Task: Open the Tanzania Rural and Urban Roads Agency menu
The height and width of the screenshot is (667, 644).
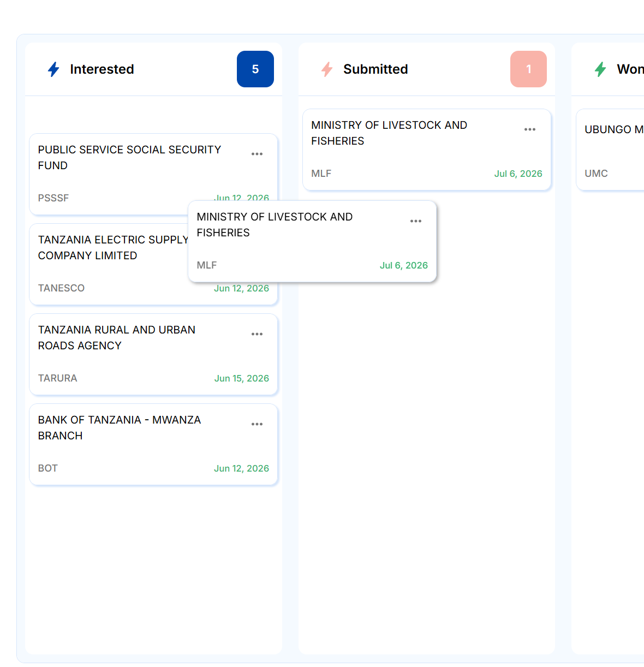Action: (x=257, y=334)
